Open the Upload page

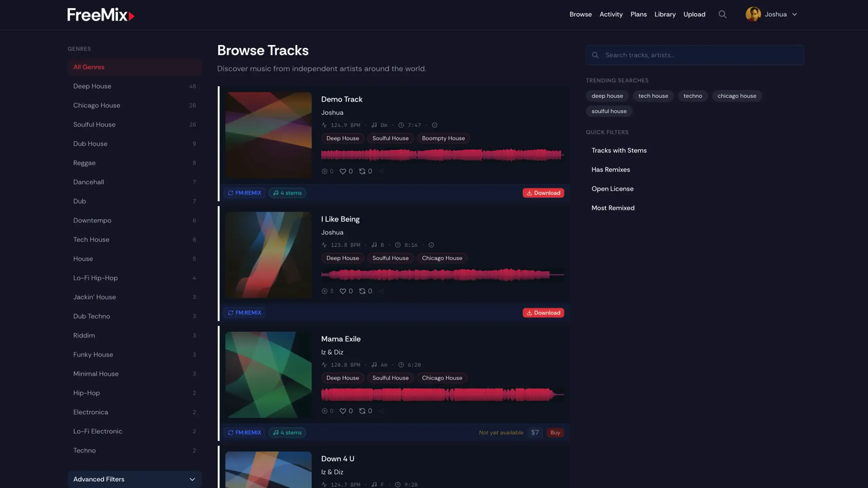coord(694,14)
